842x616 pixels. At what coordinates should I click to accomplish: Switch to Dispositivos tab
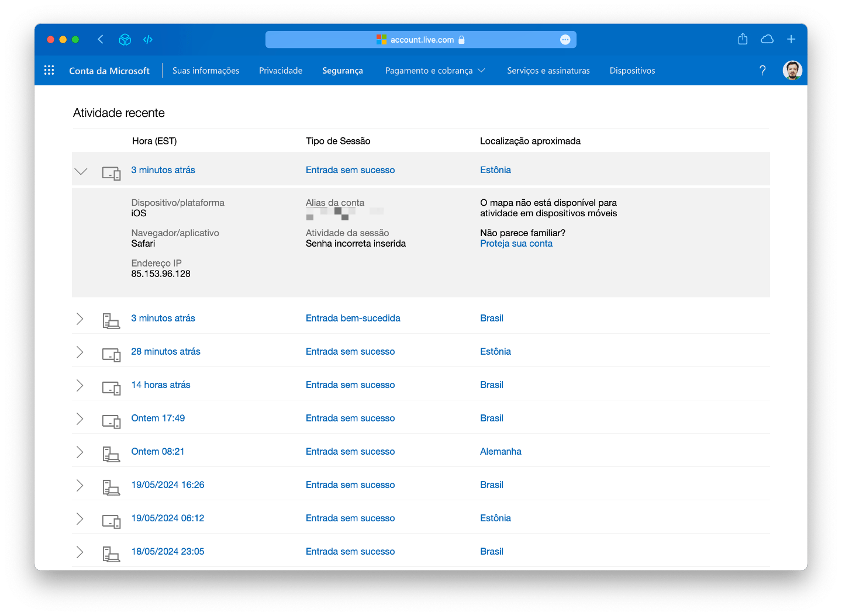coord(632,71)
